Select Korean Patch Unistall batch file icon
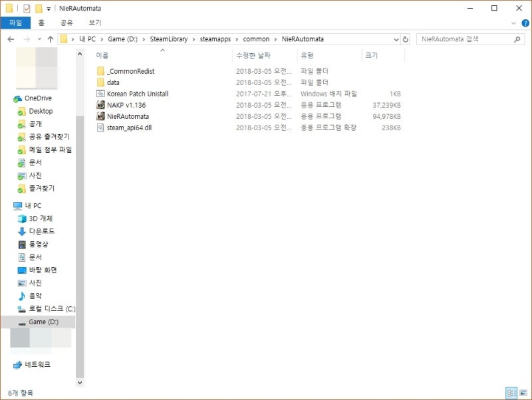532x400 pixels. pyautogui.click(x=100, y=94)
